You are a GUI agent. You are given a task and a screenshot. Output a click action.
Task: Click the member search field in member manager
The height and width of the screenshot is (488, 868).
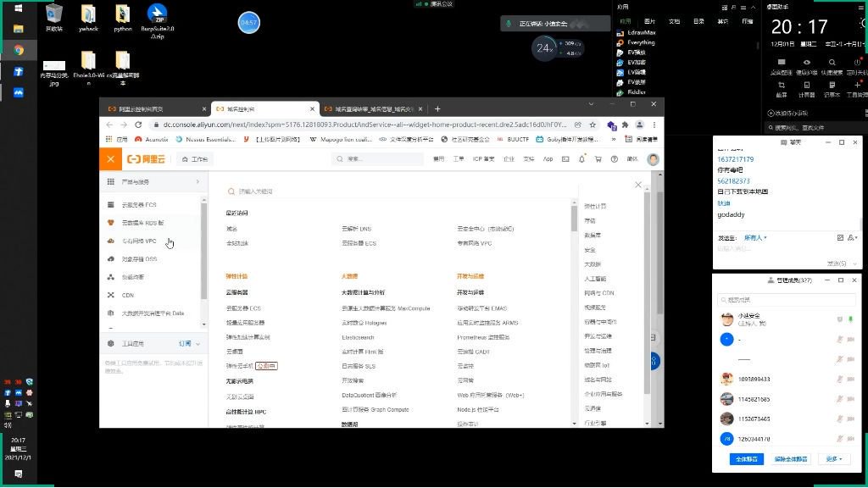point(786,300)
